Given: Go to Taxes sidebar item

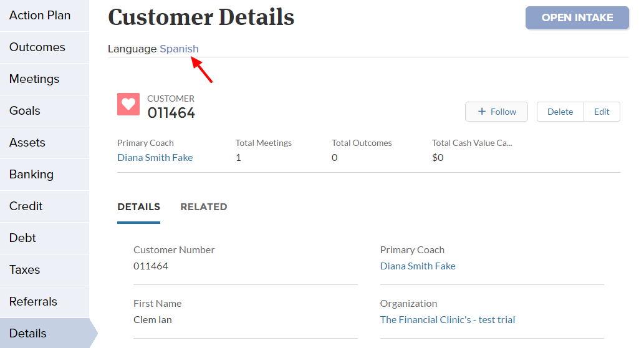Looking at the screenshot, I should 44,270.
